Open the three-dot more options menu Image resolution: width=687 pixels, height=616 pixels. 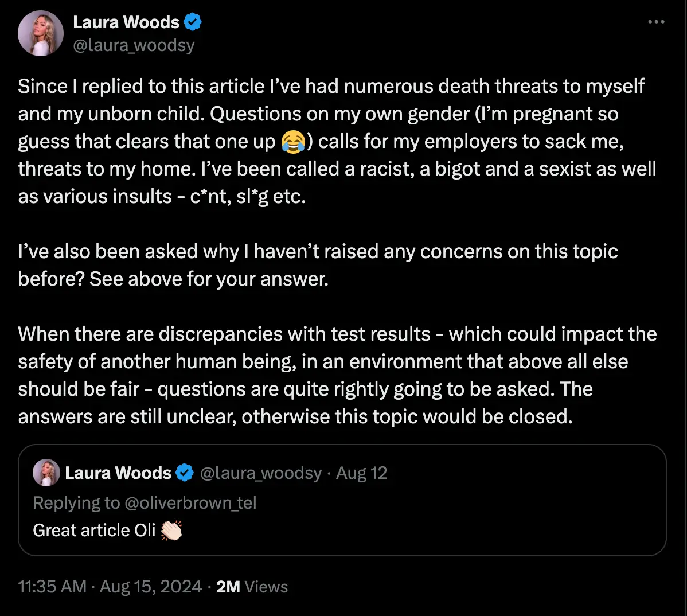pyautogui.click(x=656, y=22)
